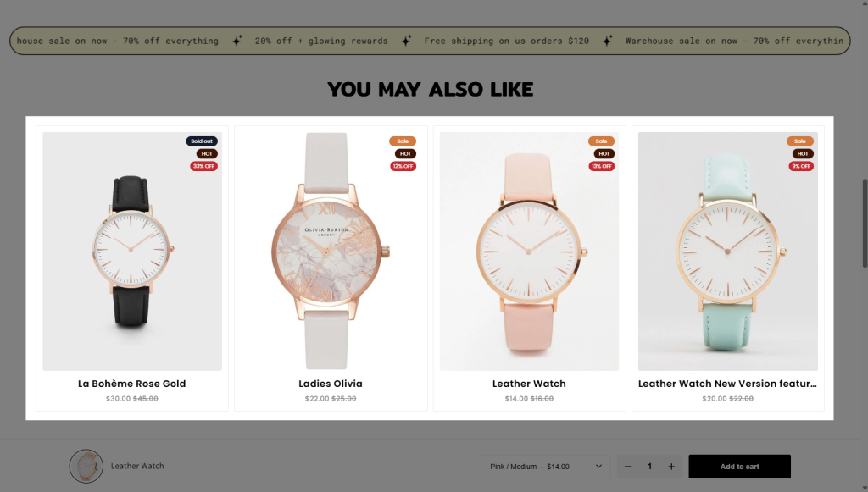Click the YOU MAY ALSO LIKE heading
The width and height of the screenshot is (868, 492).
(x=430, y=89)
